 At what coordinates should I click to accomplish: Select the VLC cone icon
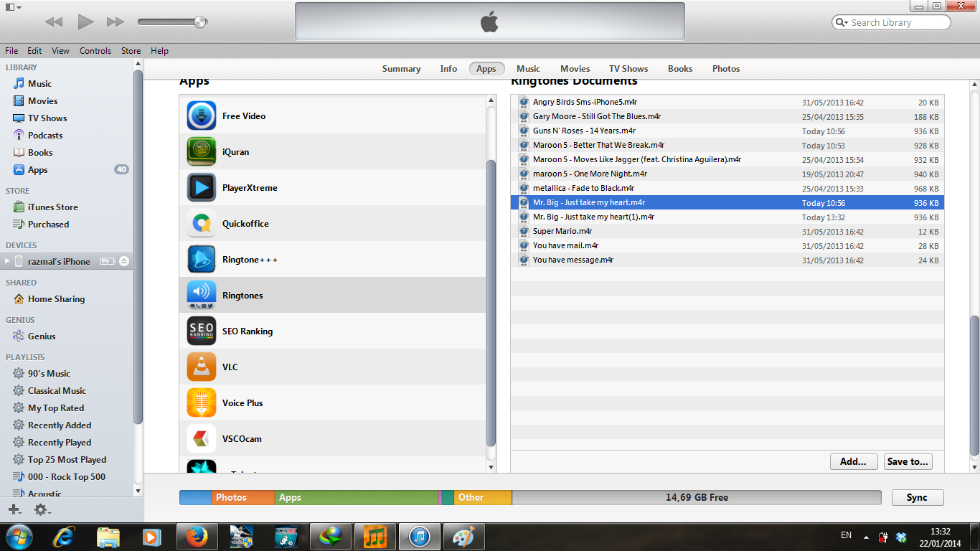point(202,367)
